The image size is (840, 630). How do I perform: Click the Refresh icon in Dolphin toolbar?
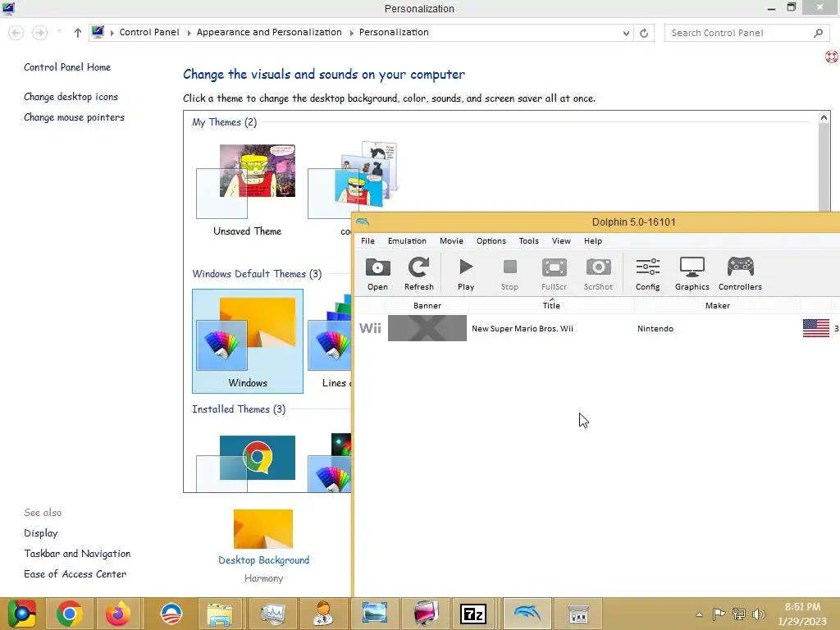coord(419,274)
